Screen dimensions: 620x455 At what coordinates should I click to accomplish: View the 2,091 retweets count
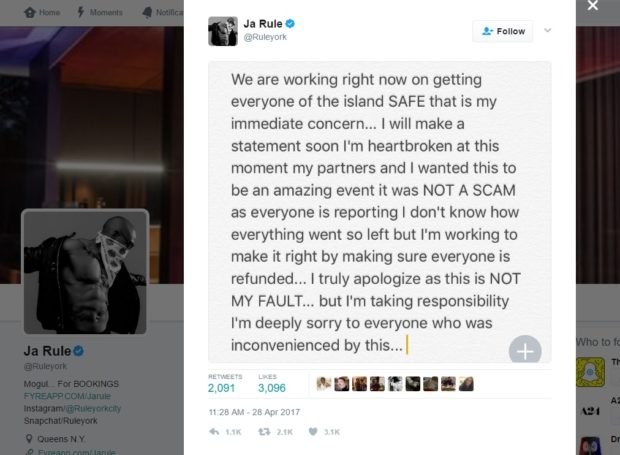click(x=220, y=386)
